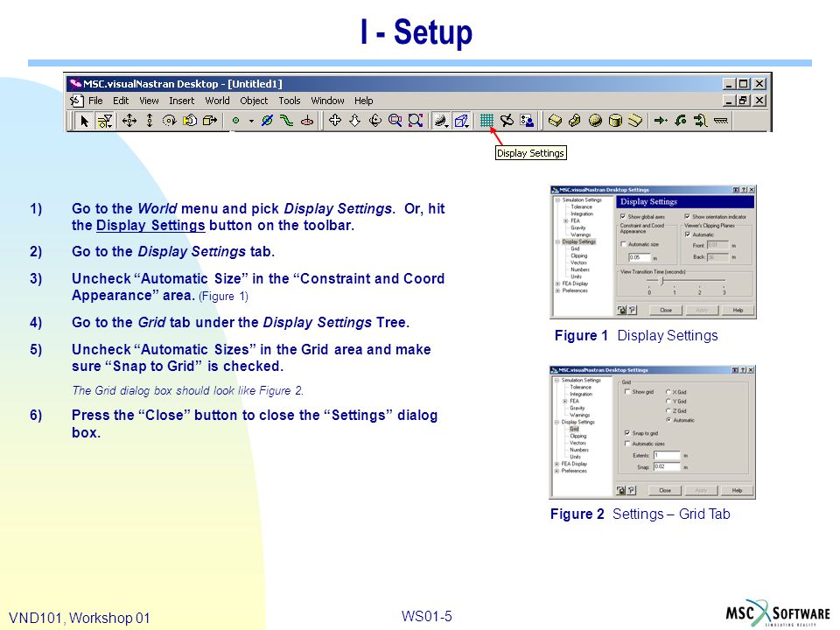The height and width of the screenshot is (630, 840).
Task: Click the blue-green revolute joint icon
Action: [267, 121]
